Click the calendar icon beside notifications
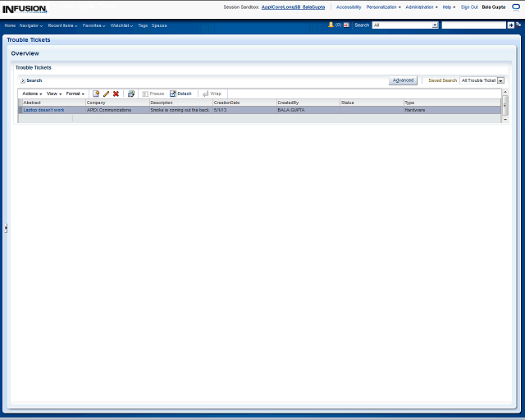Image resolution: width=525 pixels, height=420 pixels. [x=346, y=25]
